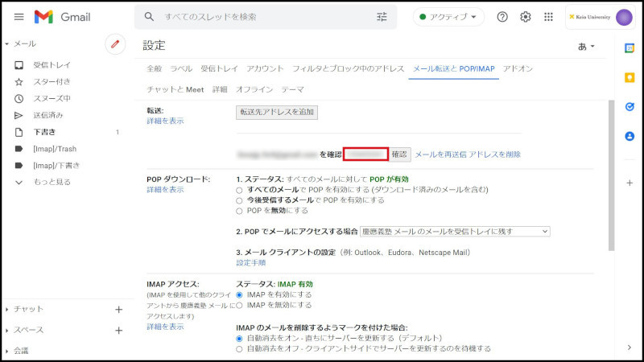Open the settings gear icon
Image resolution: width=644 pixels, height=362 pixels.
tap(526, 17)
